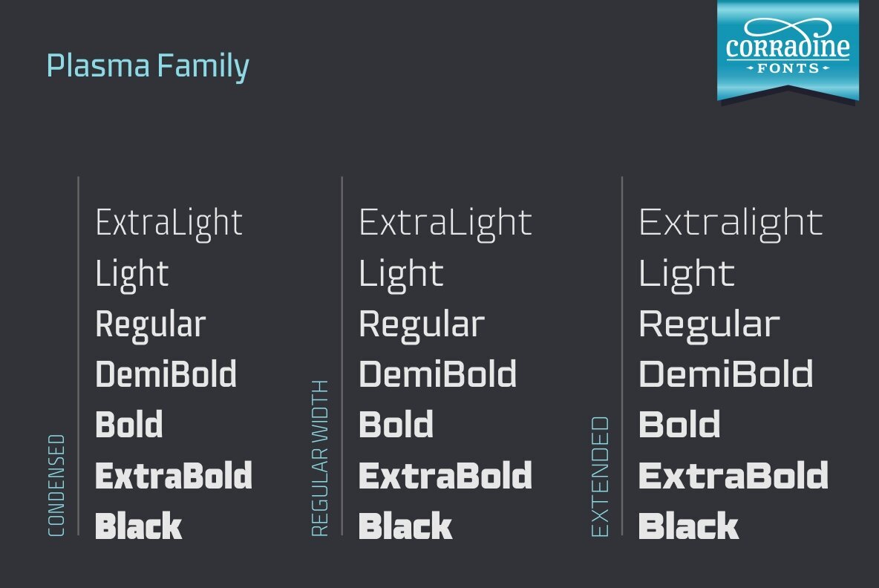Pick Light in the Condensed column
Viewport: 879px width, 588px height.
132,274
